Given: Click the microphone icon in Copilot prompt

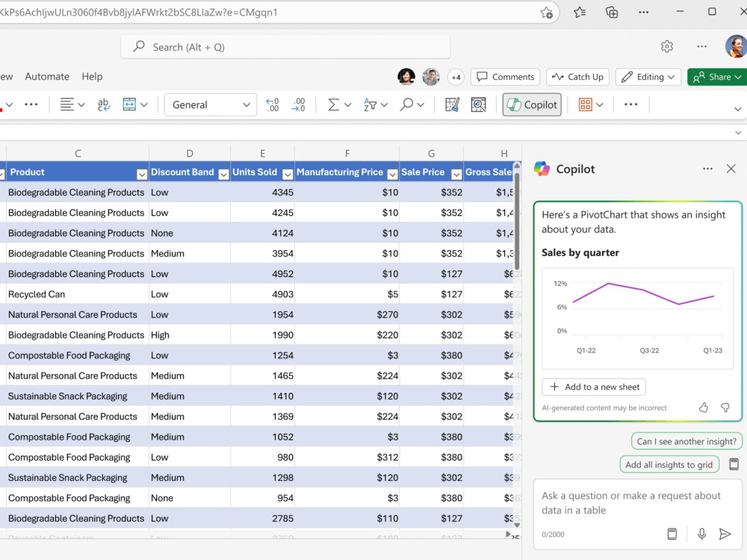Looking at the screenshot, I should [x=701, y=534].
